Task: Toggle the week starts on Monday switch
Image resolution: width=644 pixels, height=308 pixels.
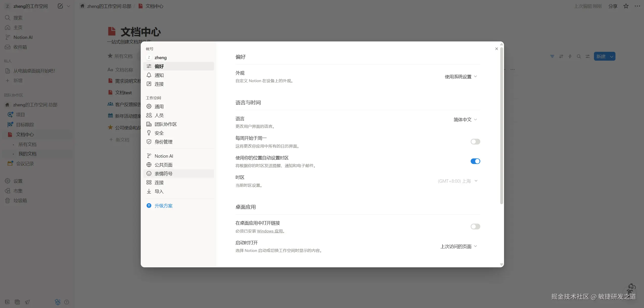Action: pos(475,142)
